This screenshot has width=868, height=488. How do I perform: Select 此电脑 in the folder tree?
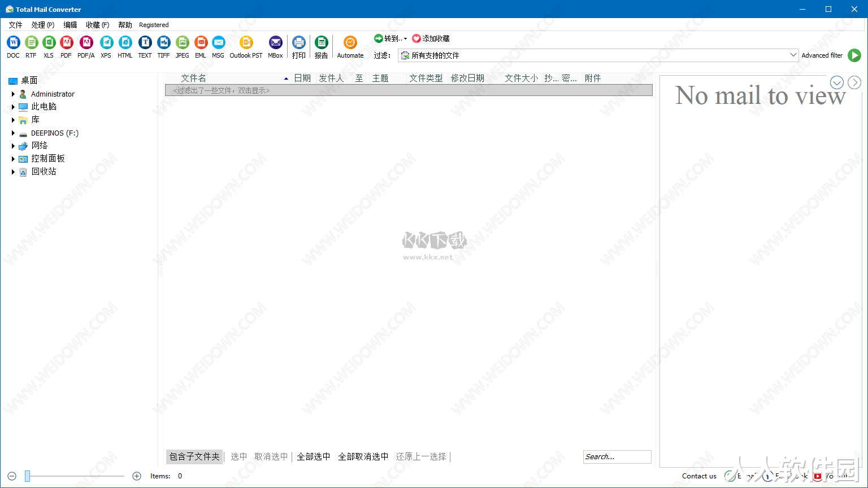[44, 107]
